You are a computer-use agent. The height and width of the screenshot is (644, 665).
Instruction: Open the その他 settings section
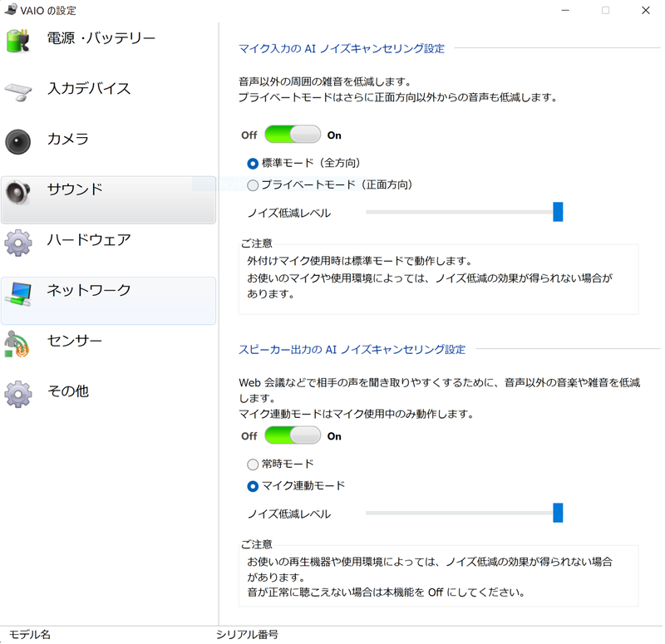click(66, 391)
